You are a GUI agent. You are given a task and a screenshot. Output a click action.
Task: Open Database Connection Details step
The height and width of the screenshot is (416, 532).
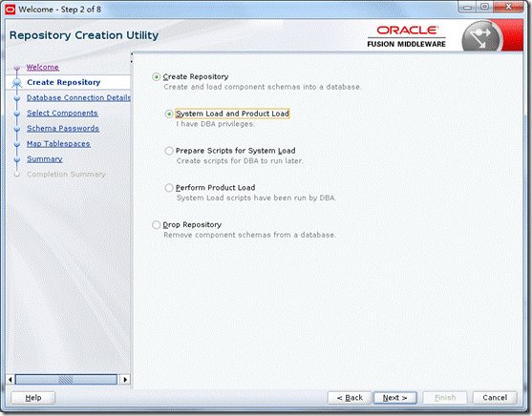click(x=78, y=97)
